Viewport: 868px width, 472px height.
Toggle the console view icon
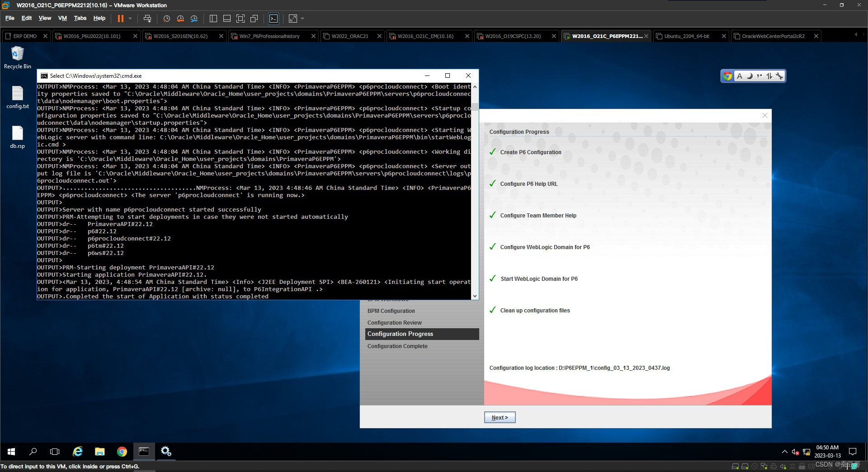point(274,19)
